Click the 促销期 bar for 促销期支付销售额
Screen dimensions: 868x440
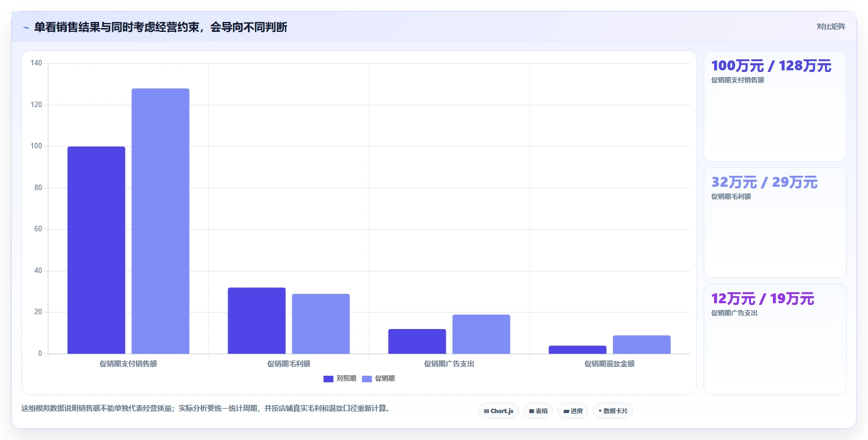tap(161, 221)
